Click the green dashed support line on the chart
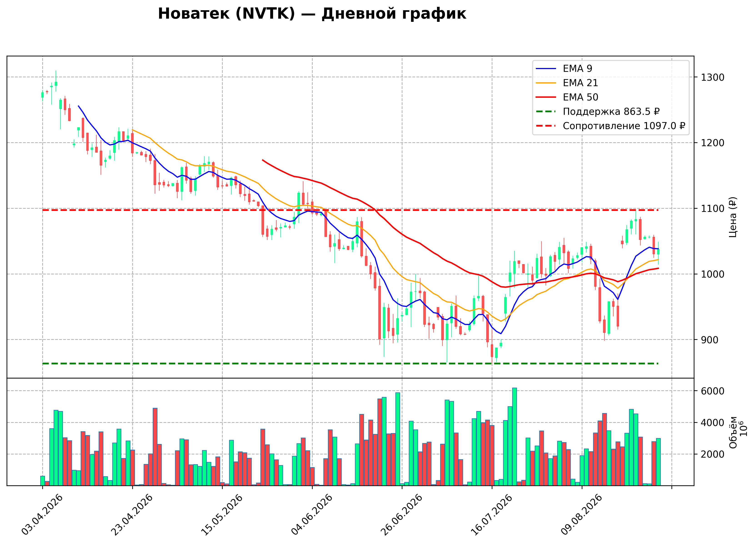Screen dimensions: 756x544 (350, 364)
